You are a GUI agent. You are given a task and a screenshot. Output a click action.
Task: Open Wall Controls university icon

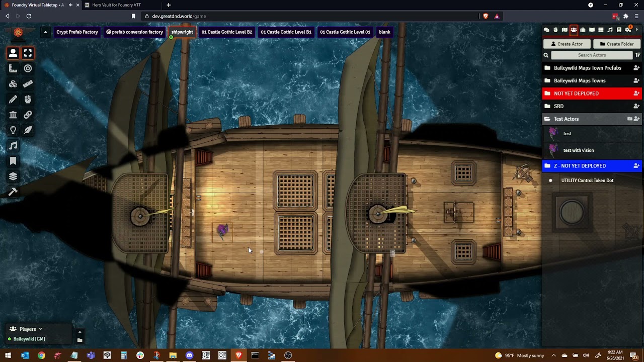coord(13,115)
